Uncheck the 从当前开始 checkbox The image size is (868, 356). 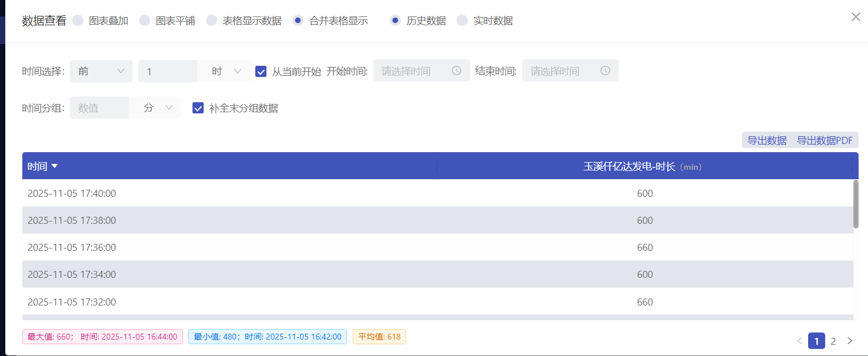[x=261, y=71]
